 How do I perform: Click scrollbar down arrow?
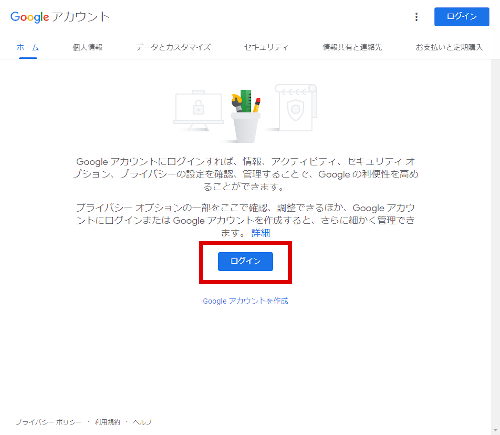[x=495, y=430]
